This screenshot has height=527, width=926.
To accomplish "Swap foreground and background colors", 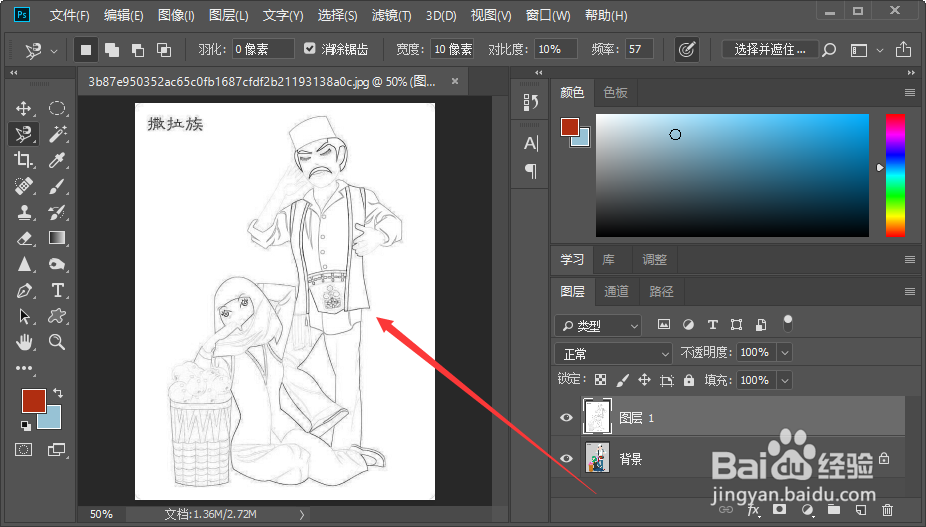I will point(57,393).
